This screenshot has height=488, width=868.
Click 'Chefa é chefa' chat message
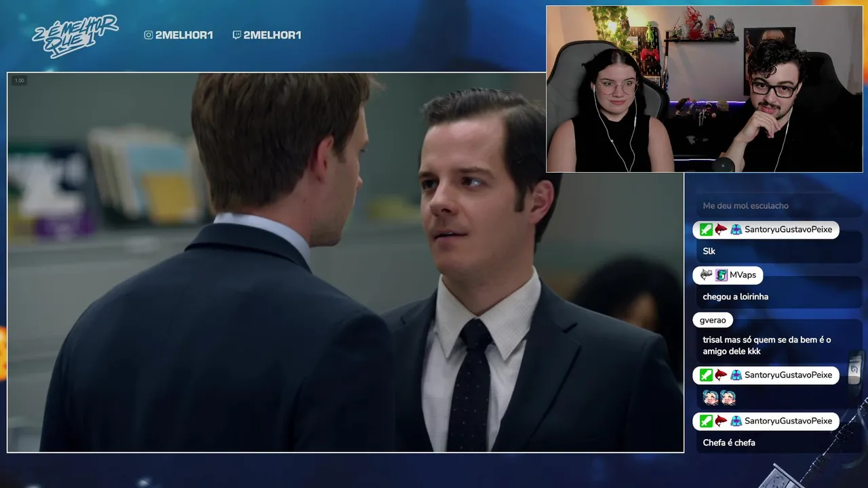point(729,443)
